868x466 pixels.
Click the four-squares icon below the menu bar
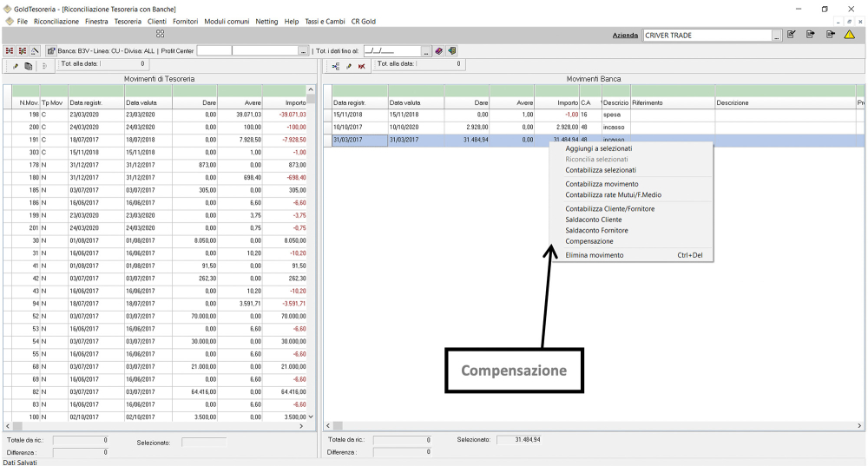coord(161,34)
